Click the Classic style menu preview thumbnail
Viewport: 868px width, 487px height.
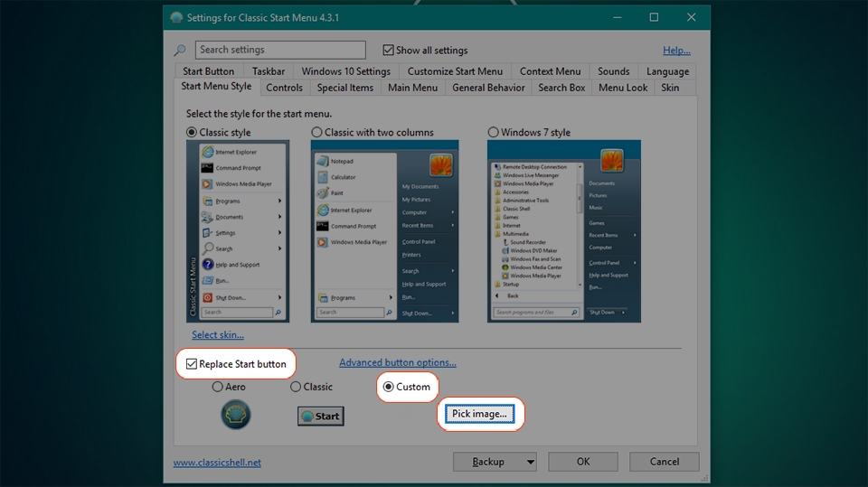coord(238,231)
